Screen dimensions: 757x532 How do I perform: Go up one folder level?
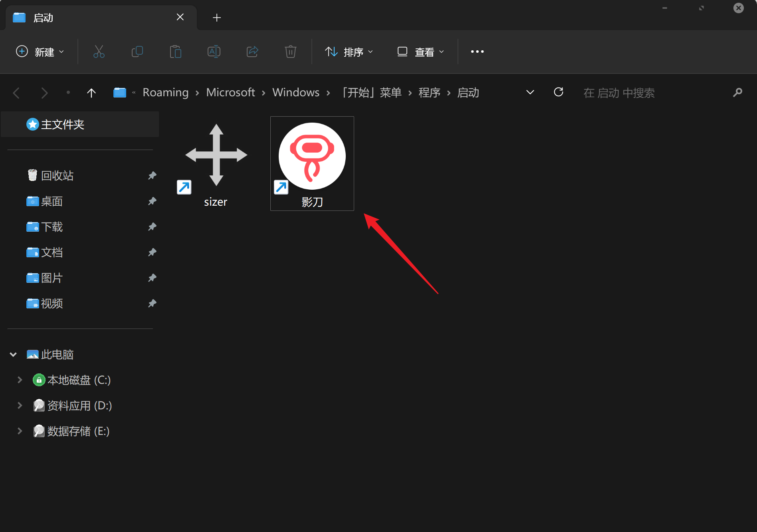(91, 93)
